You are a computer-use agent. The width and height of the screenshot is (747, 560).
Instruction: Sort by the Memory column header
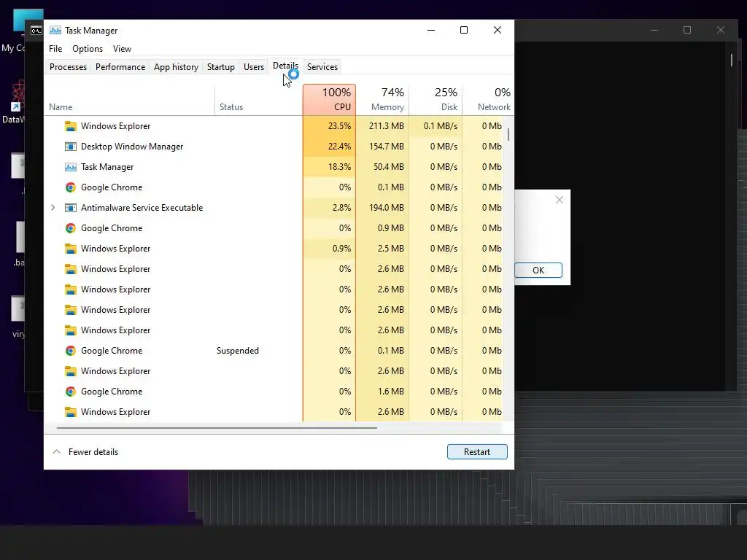pyautogui.click(x=382, y=99)
